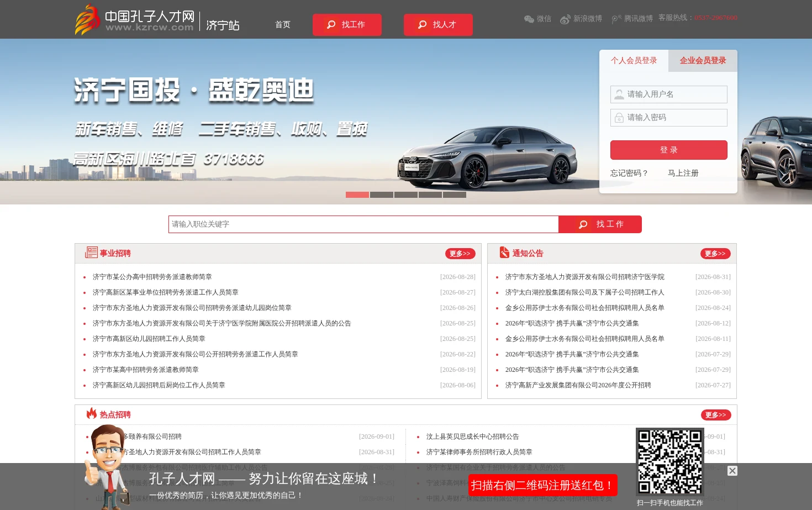Click date [2026-08-28] in 事业招聘

458,277
